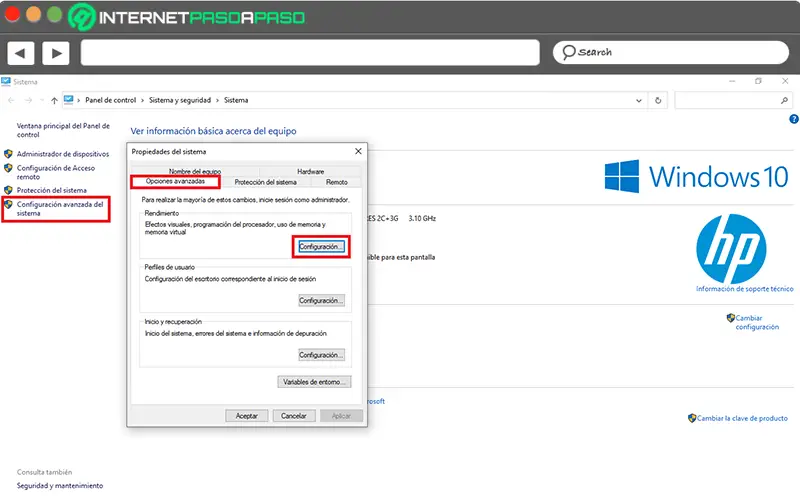Click the explorer search box
The height and width of the screenshot is (500, 800).
[733, 101]
